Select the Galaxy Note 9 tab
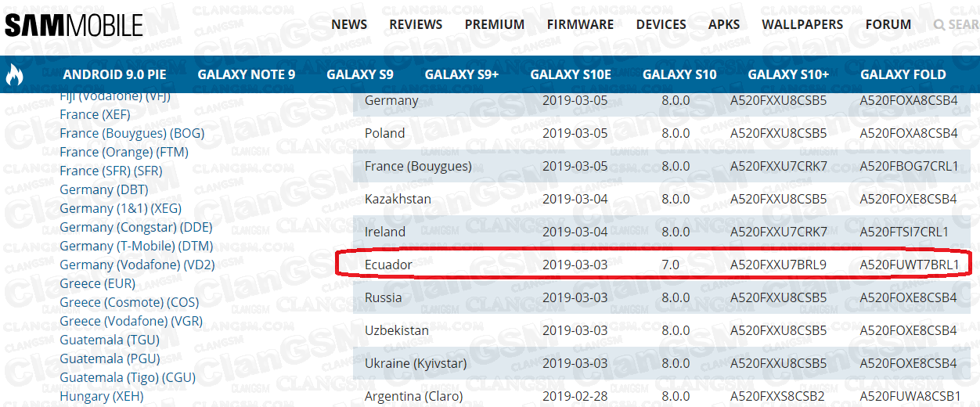The image size is (980, 407). click(247, 75)
